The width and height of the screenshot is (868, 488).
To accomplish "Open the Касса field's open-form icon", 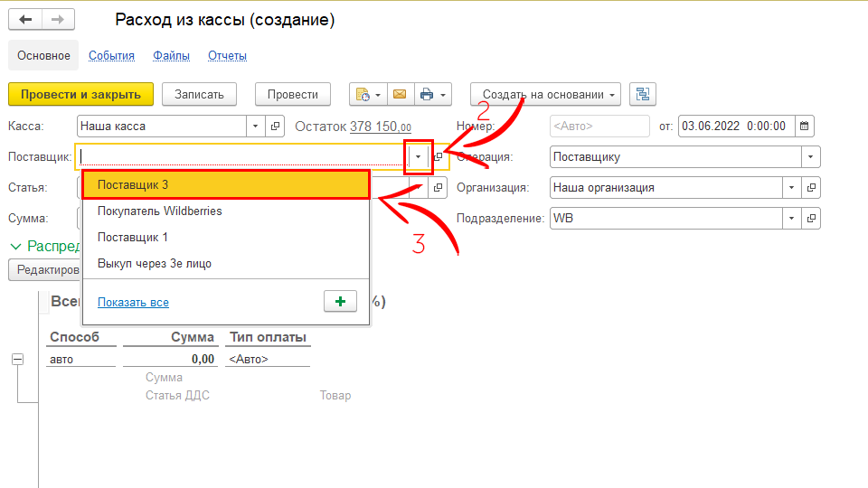I will click(x=276, y=127).
